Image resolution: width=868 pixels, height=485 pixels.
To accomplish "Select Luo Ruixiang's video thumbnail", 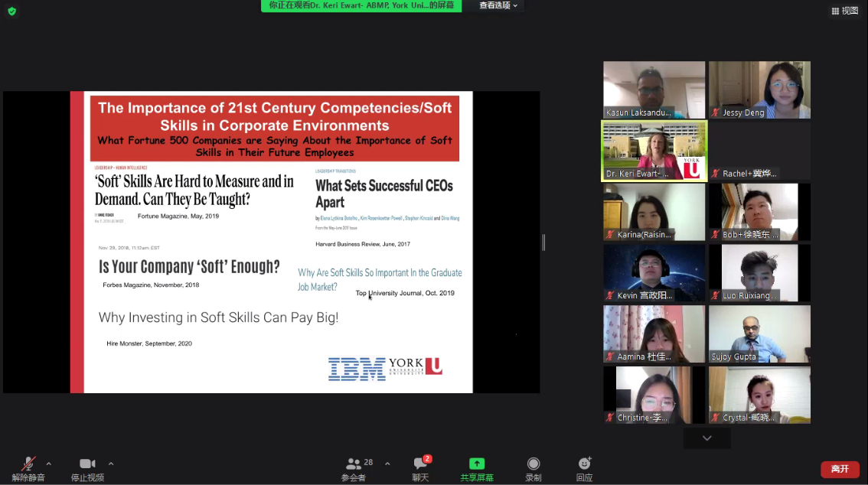I will 759,273.
